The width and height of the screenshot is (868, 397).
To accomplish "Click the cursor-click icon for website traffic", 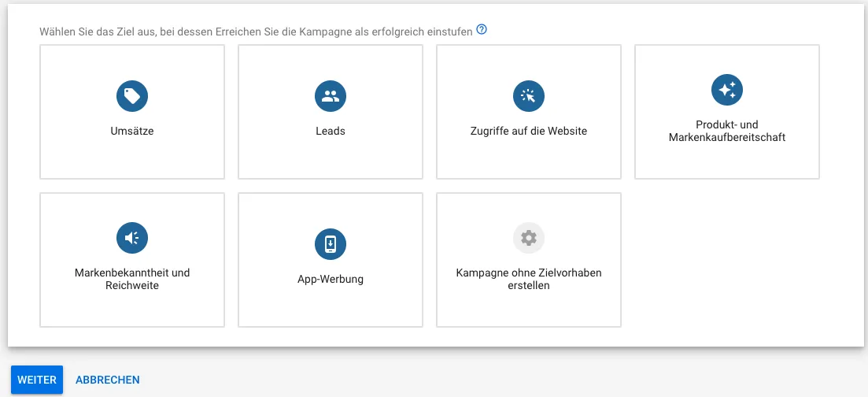I will click(529, 96).
